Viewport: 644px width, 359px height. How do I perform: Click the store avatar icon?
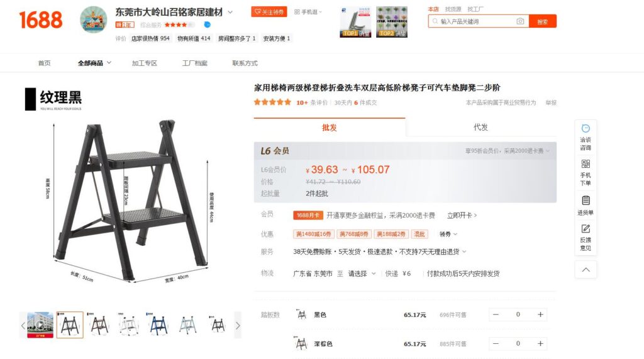(x=94, y=19)
